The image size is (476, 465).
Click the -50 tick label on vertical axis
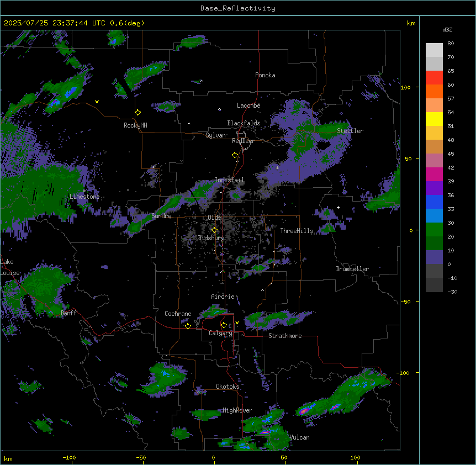tap(405, 302)
